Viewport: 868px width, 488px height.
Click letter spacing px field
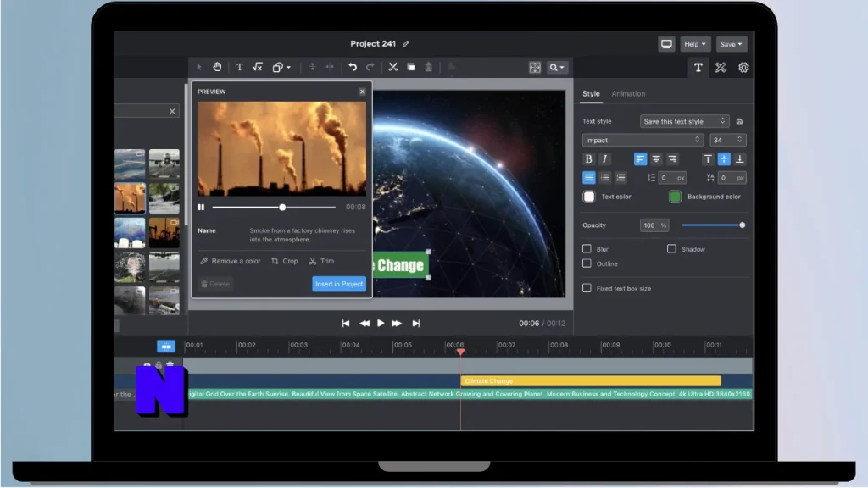point(732,178)
